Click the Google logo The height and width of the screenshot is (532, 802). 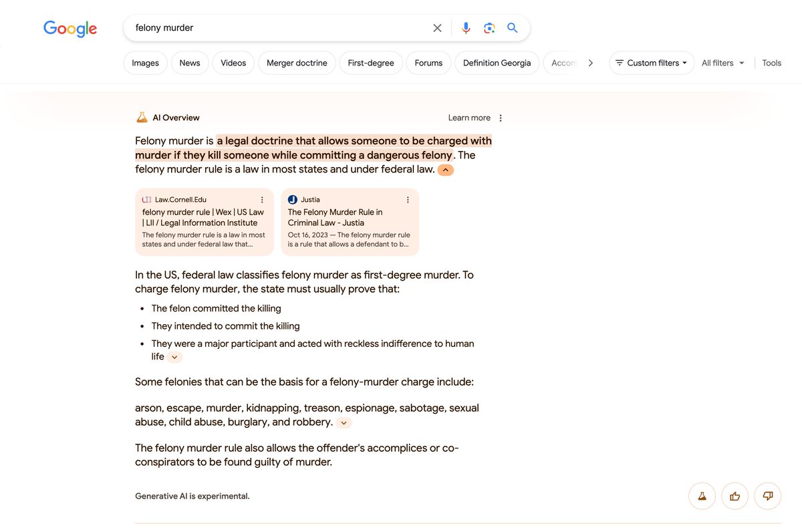[x=70, y=28]
